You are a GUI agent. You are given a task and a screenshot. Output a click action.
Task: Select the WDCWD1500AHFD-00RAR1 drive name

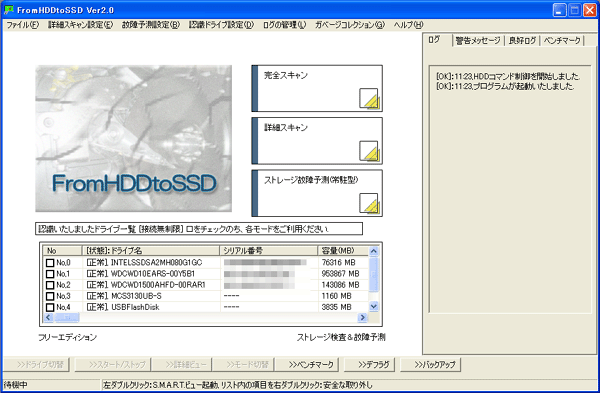[158, 285]
